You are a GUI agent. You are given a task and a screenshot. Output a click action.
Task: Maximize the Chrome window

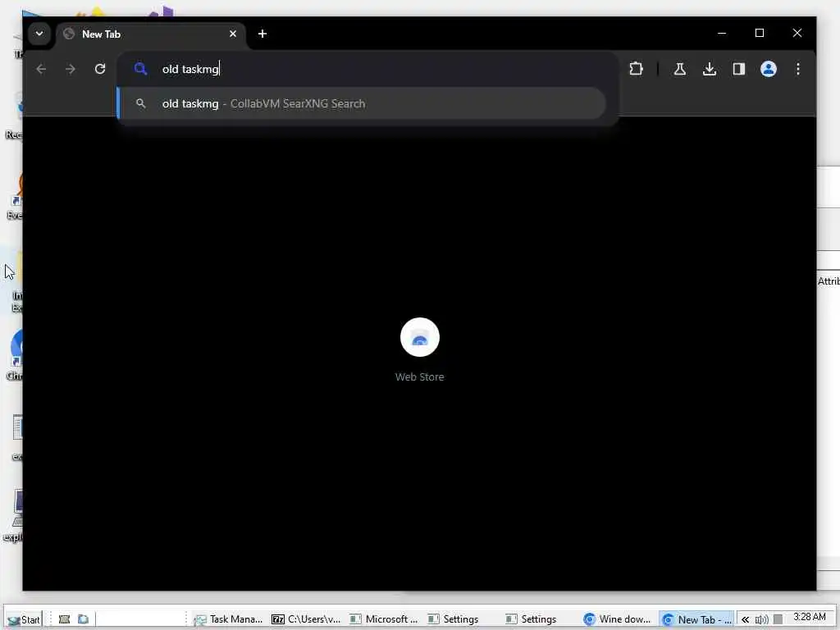(759, 33)
